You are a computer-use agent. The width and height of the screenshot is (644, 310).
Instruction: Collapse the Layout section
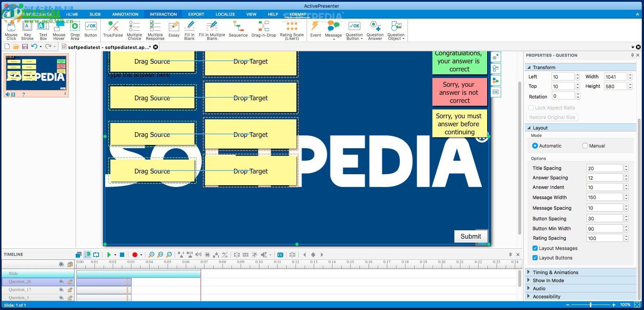tap(581, 128)
